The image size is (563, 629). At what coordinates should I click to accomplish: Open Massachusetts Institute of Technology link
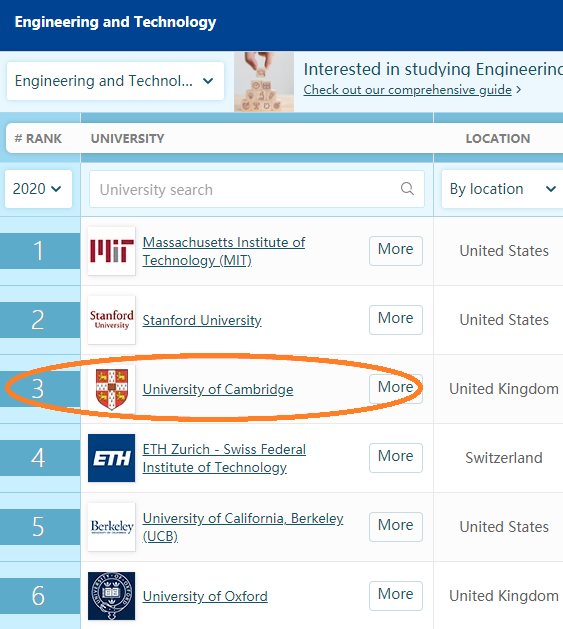coord(224,251)
